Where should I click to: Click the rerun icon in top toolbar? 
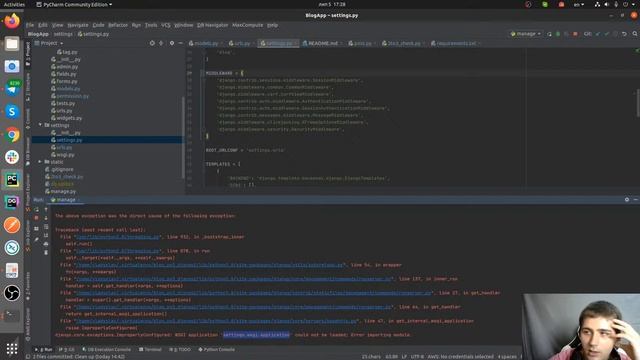[549, 34]
